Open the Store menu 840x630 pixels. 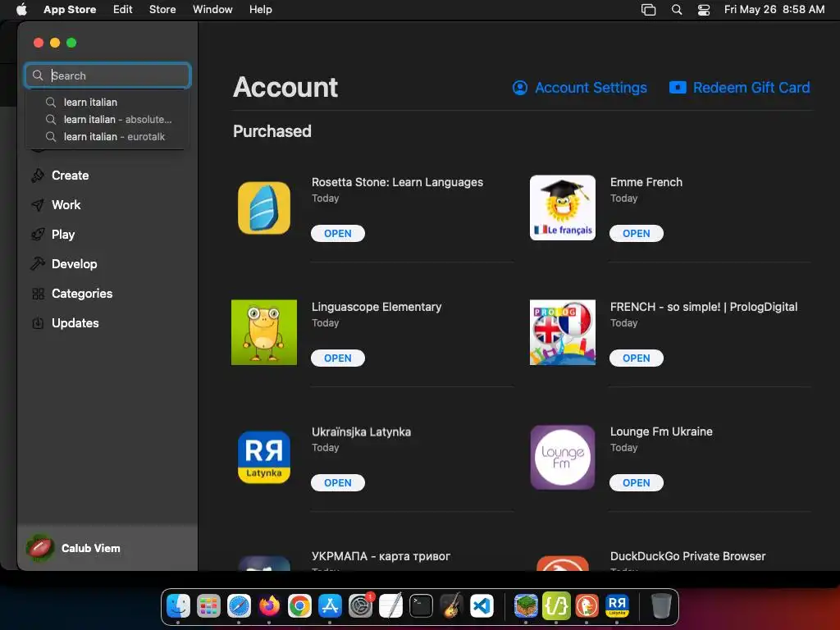(162, 9)
